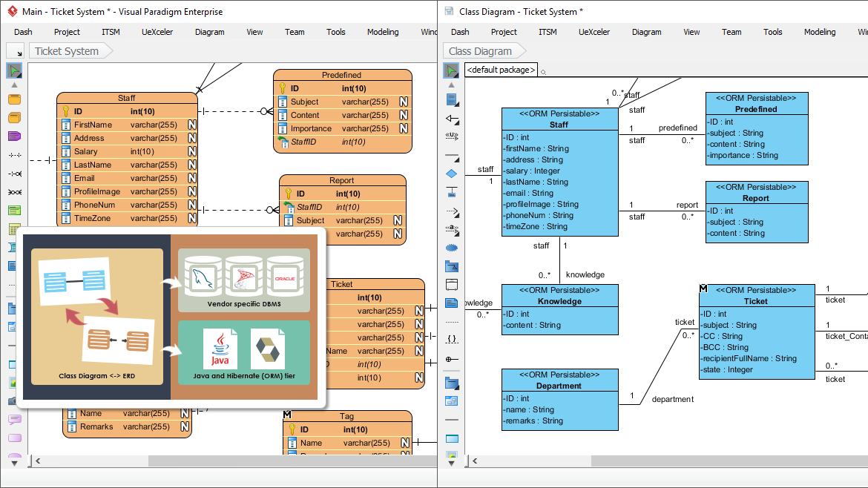Open Team menu in Class Diagram window

point(731,32)
